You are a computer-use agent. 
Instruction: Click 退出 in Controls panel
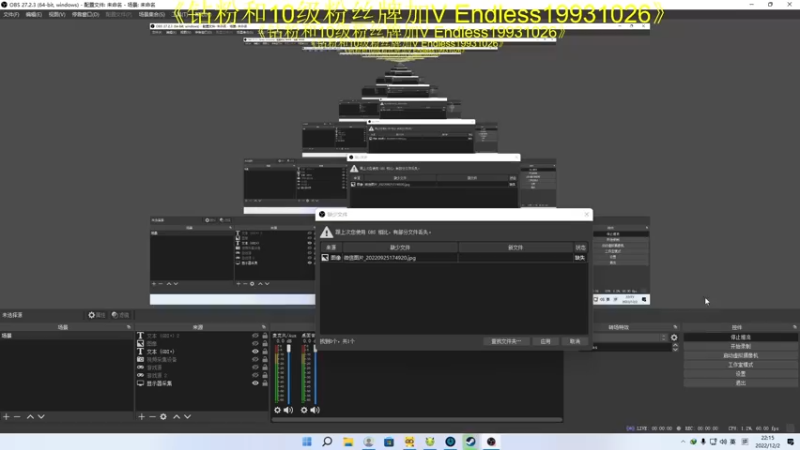pyautogui.click(x=740, y=383)
